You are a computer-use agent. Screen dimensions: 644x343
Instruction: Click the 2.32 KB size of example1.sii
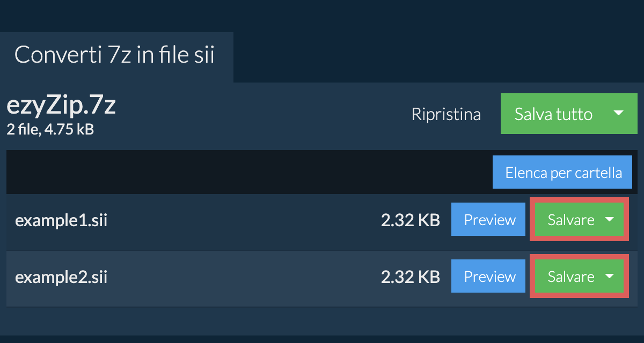point(410,220)
